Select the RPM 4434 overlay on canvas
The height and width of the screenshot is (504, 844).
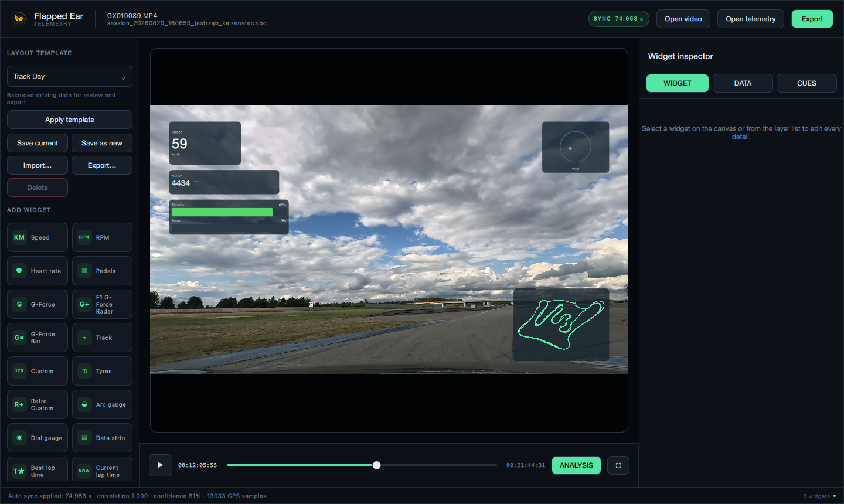(224, 182)
